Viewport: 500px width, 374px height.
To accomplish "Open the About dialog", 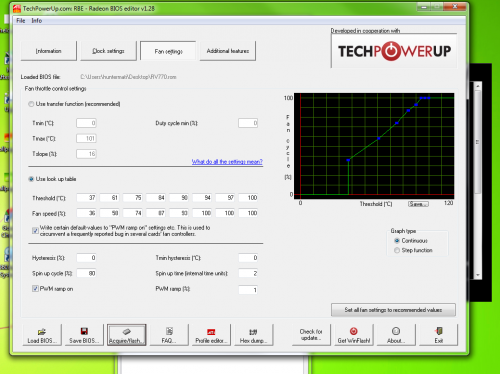I will point(396,335).
